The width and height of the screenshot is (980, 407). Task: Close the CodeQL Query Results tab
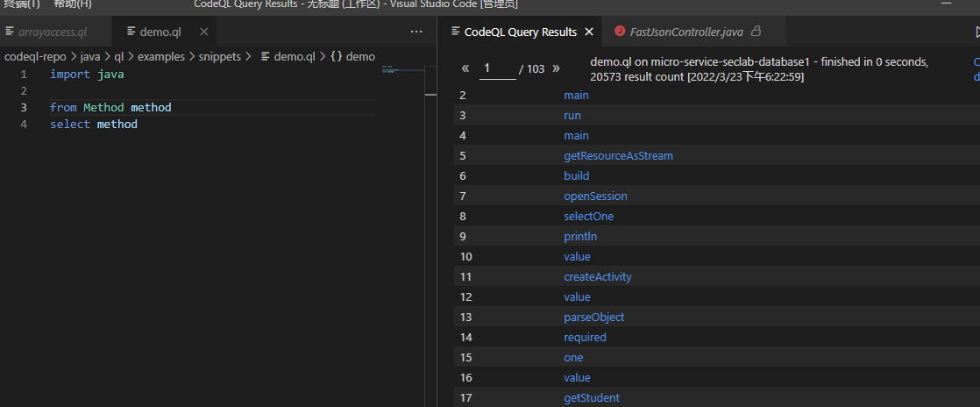588,32
